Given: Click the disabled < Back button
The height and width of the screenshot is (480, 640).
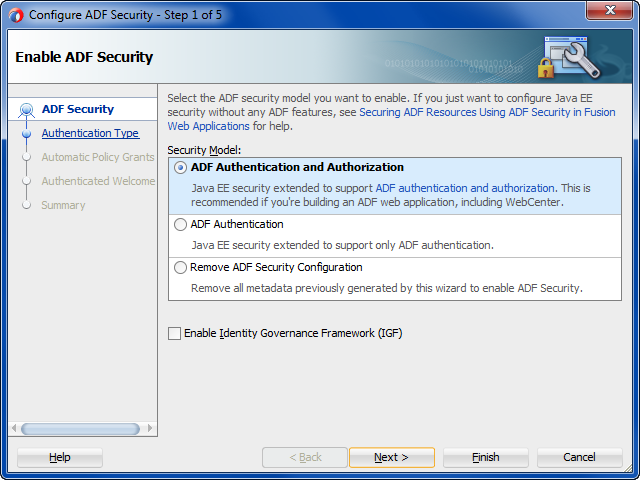Looking at the screenshot, I should [x=305, y=457].
